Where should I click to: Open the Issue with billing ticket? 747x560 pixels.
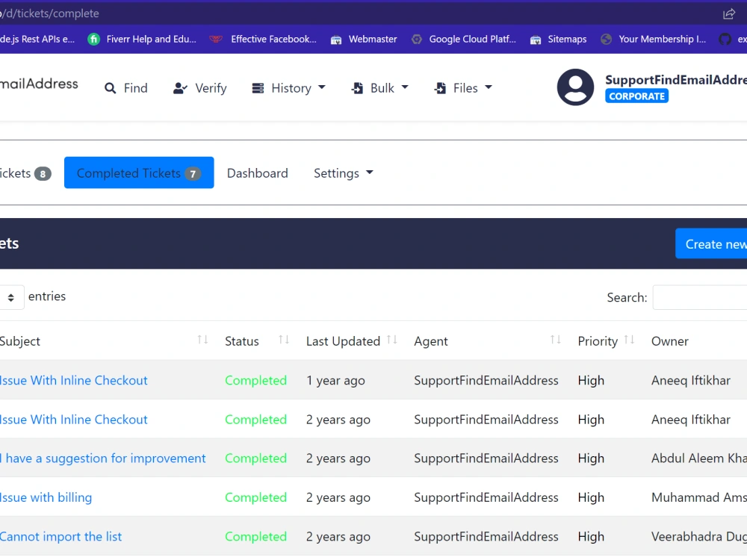pos(46,497)
